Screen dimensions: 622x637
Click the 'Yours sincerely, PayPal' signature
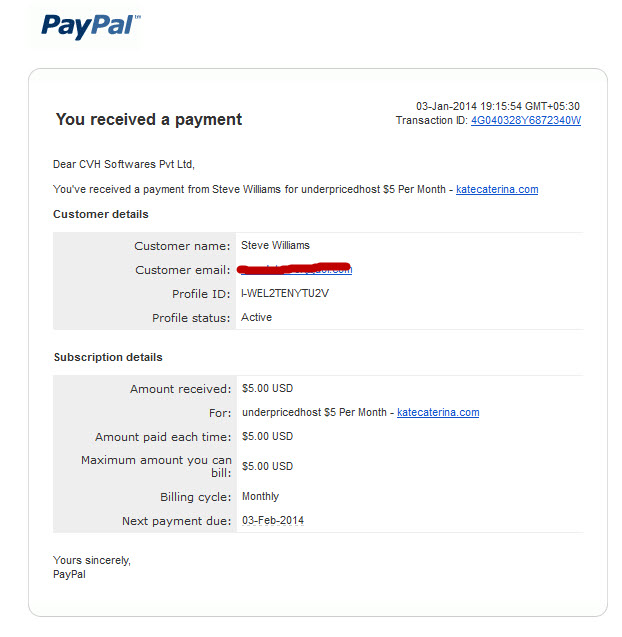point(92,567)
